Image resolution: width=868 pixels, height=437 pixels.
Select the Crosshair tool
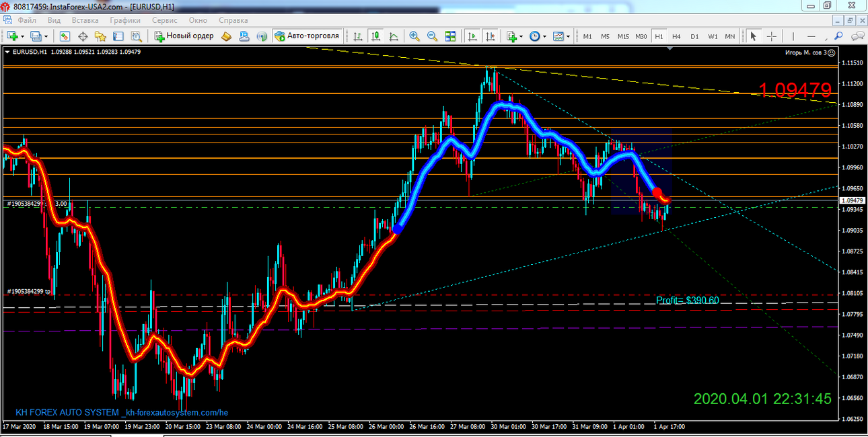[771, 36]
